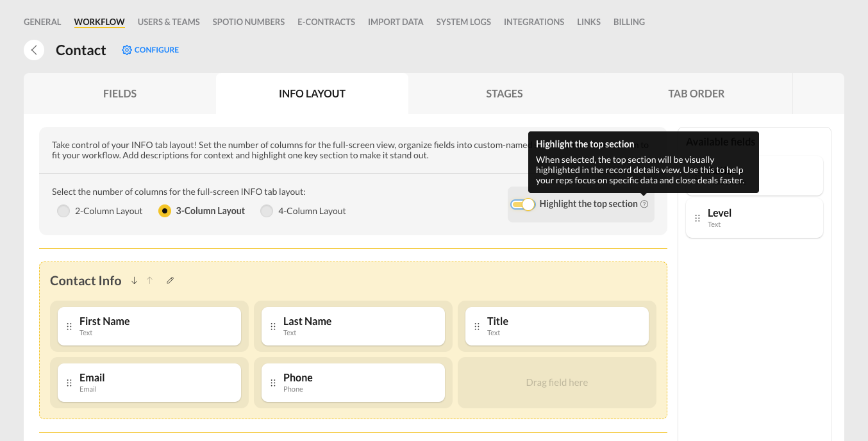Open the Spotio Numbers menu
Image resolution: width=868 pixels, height=441 pixels.
249,22
